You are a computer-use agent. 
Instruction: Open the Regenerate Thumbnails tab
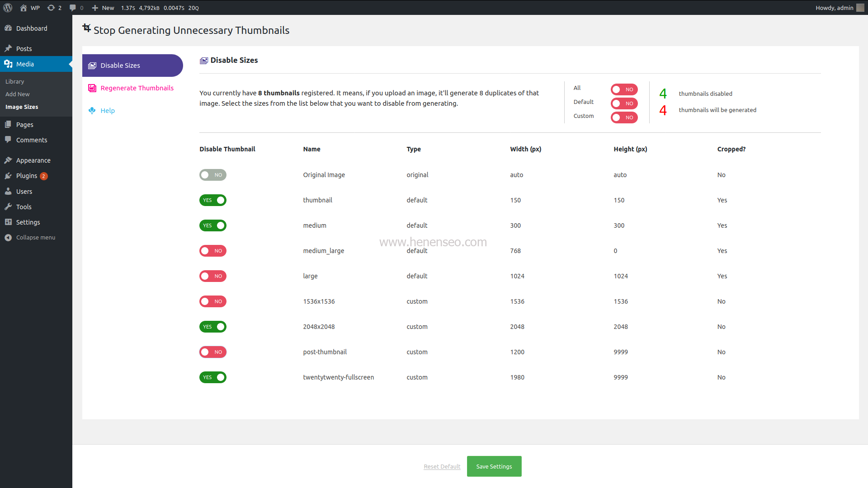point(137,88)
